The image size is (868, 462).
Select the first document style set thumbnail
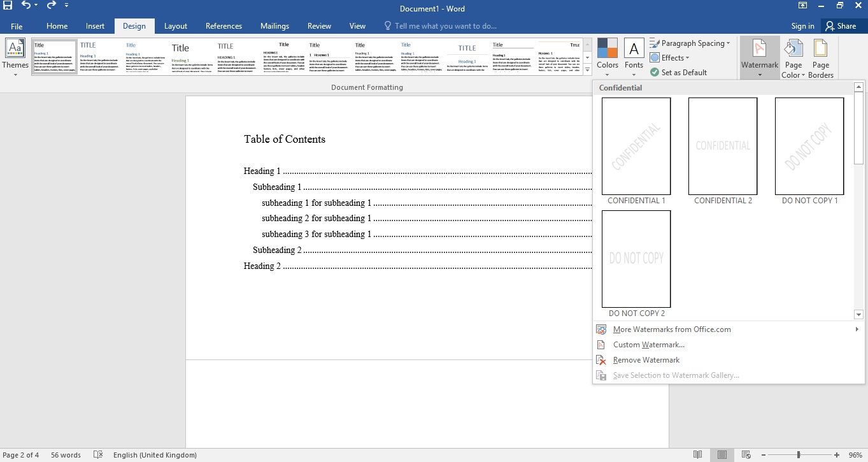[x=55, y=57]
